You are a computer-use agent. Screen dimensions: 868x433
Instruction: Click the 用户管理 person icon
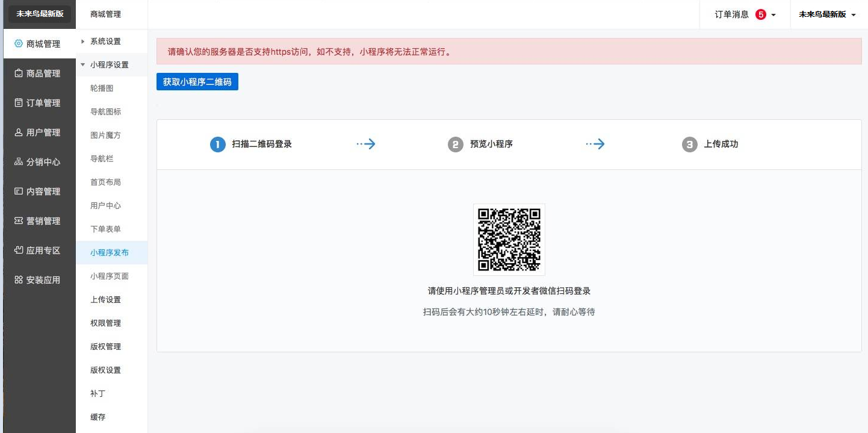19,132
